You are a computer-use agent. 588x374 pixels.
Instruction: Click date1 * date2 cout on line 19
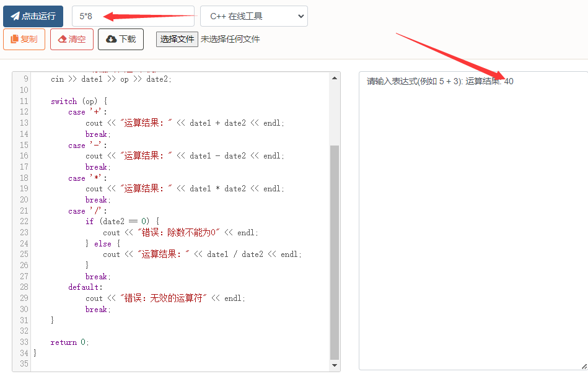pos(185,189)
